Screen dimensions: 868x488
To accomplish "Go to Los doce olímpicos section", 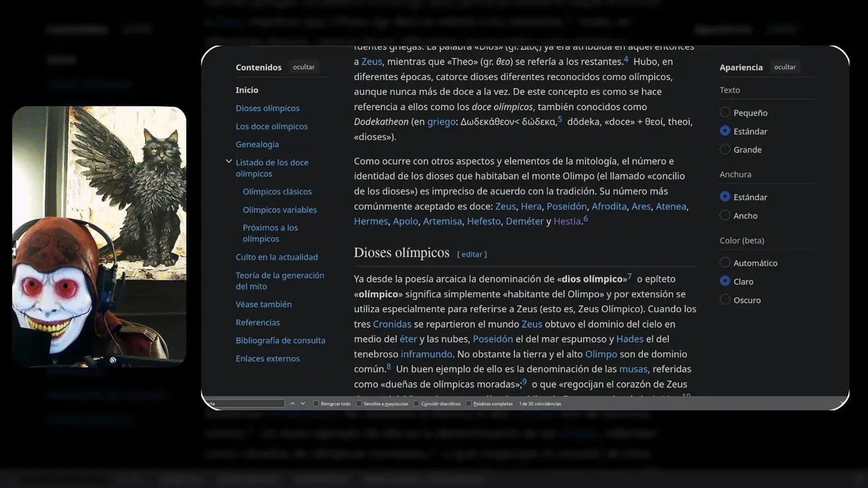I will pos(271,126).
